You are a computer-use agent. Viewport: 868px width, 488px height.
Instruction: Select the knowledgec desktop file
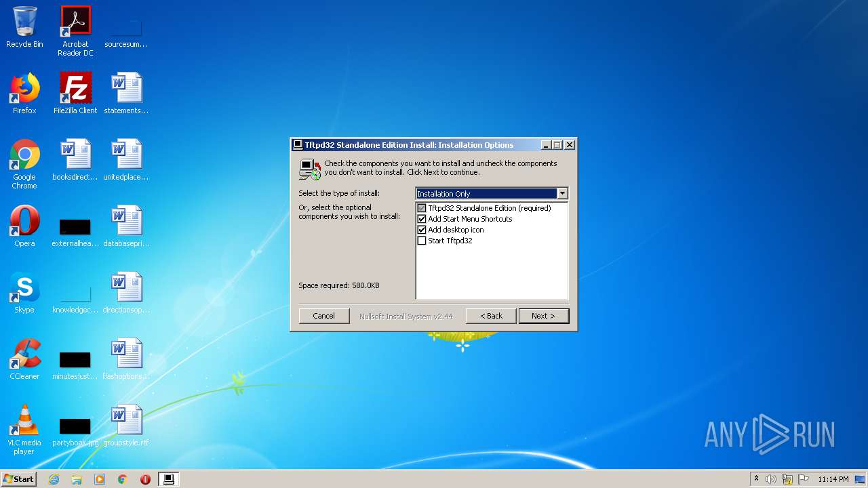pyautogui.click(x=75, y=297)
